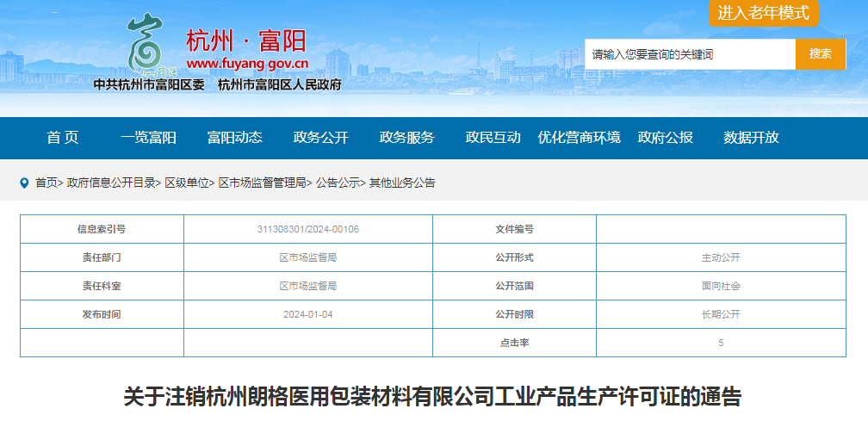Click the index number 311308301/2024-00106
868x421 pixels.
click(307, 229)
